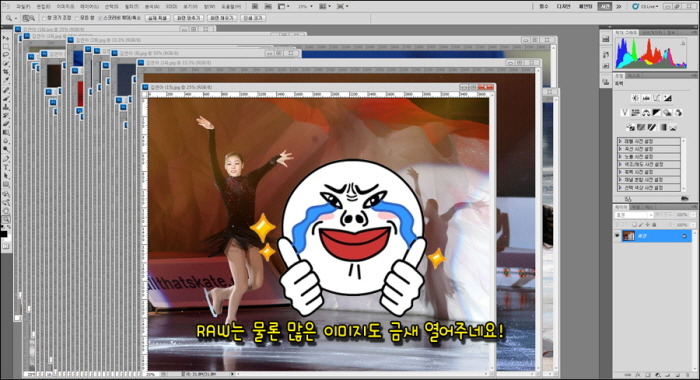Select the Quick Selection tool

6,63
